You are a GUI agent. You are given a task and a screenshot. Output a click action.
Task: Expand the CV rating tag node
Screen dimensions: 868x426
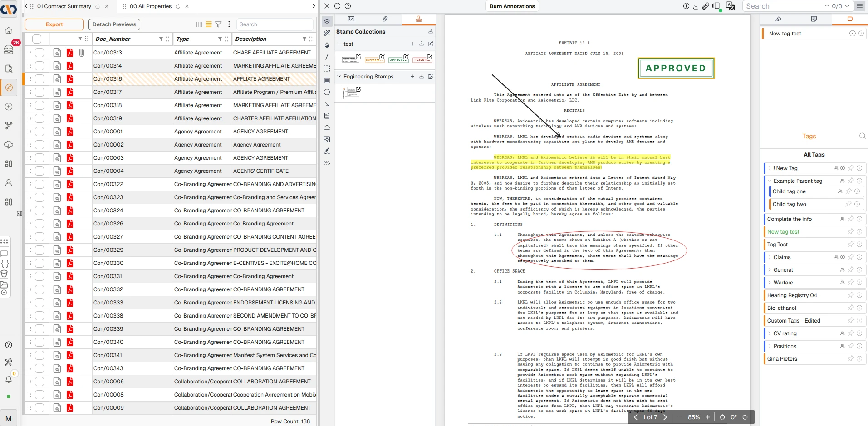pos(770,333)
